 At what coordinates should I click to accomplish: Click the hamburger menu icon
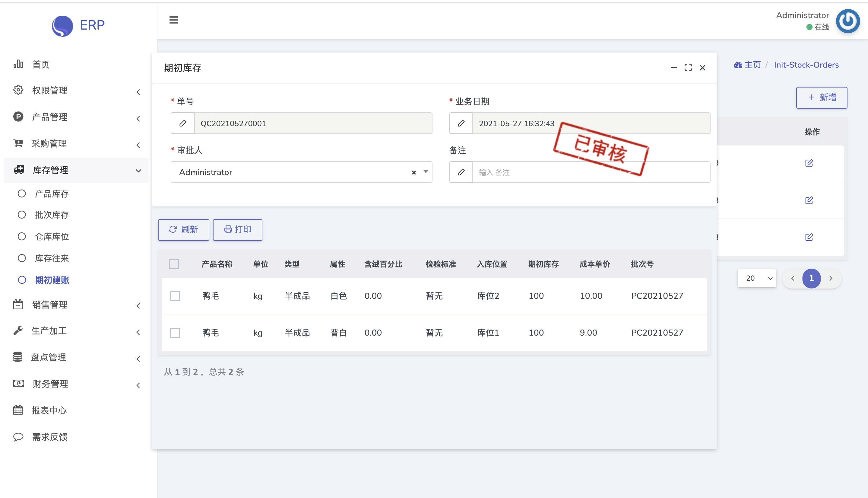(x=174, y=20)
